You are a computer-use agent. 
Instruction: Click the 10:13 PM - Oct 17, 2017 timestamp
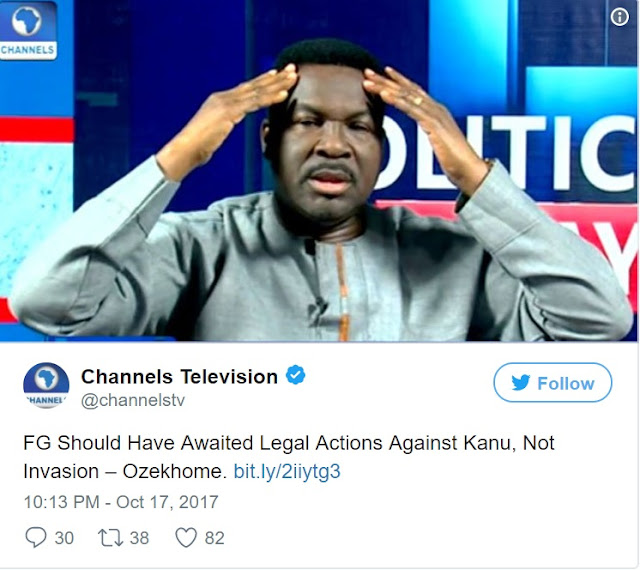121,502
